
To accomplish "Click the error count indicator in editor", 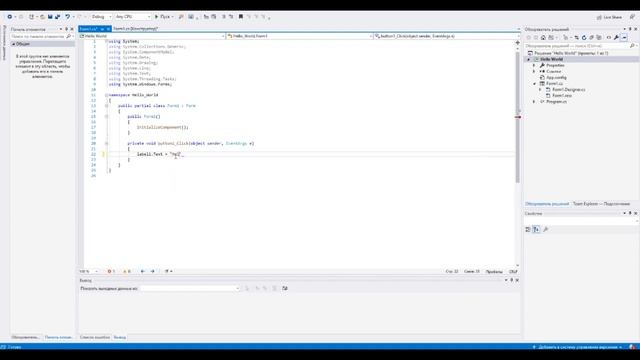I will click(111, 271).
